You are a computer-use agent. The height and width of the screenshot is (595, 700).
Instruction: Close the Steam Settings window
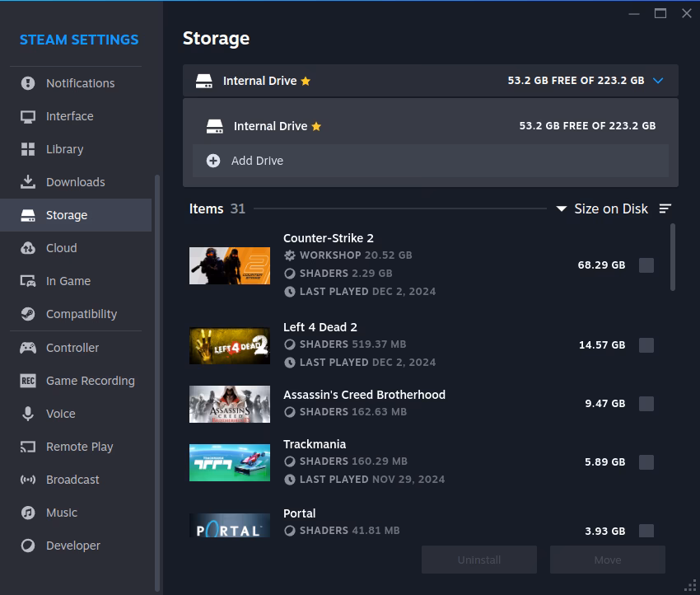coord(687,13)
